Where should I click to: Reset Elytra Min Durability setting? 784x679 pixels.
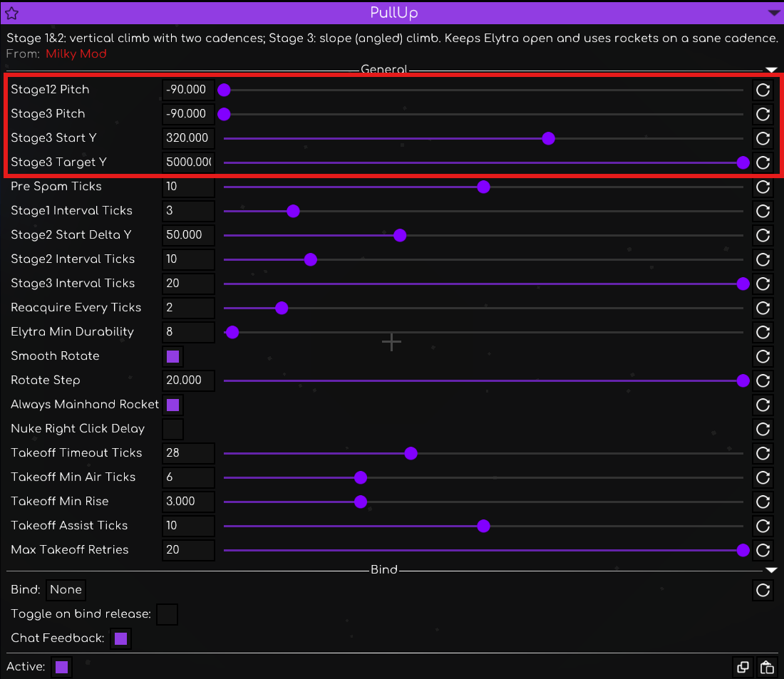pyautogui.click(x=763, y=332)
